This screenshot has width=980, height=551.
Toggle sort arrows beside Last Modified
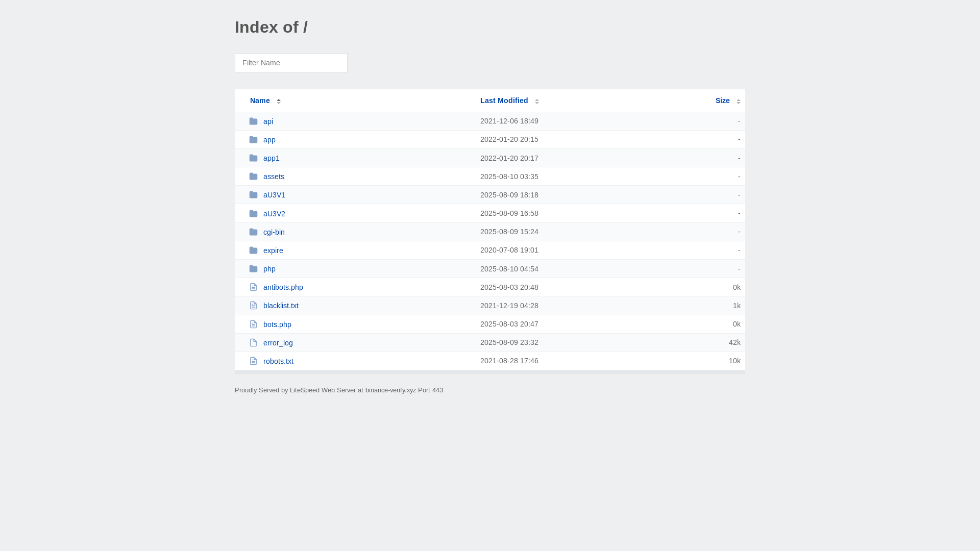point(537,101)
